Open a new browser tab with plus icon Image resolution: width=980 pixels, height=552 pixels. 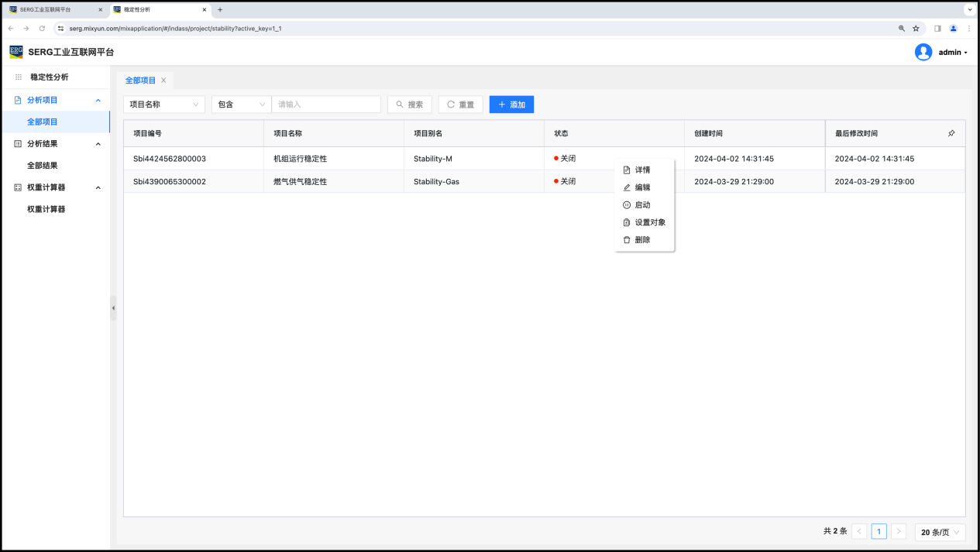pos(220,9)
